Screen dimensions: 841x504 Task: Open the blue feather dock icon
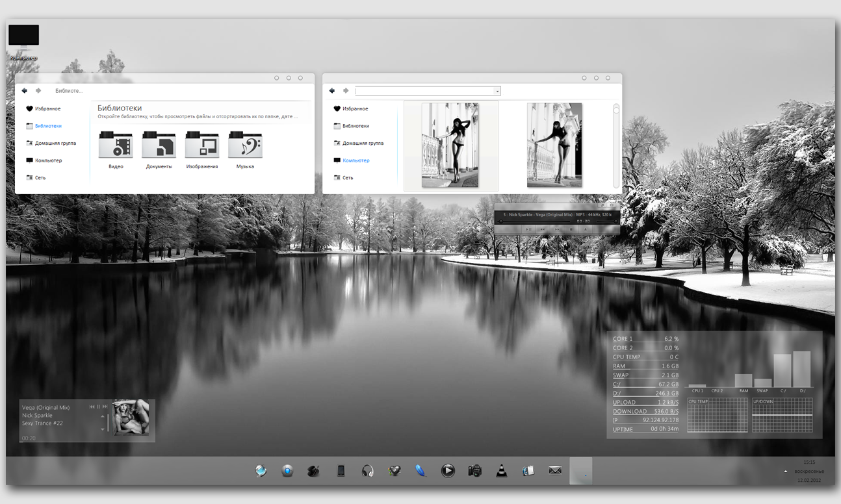420,471
